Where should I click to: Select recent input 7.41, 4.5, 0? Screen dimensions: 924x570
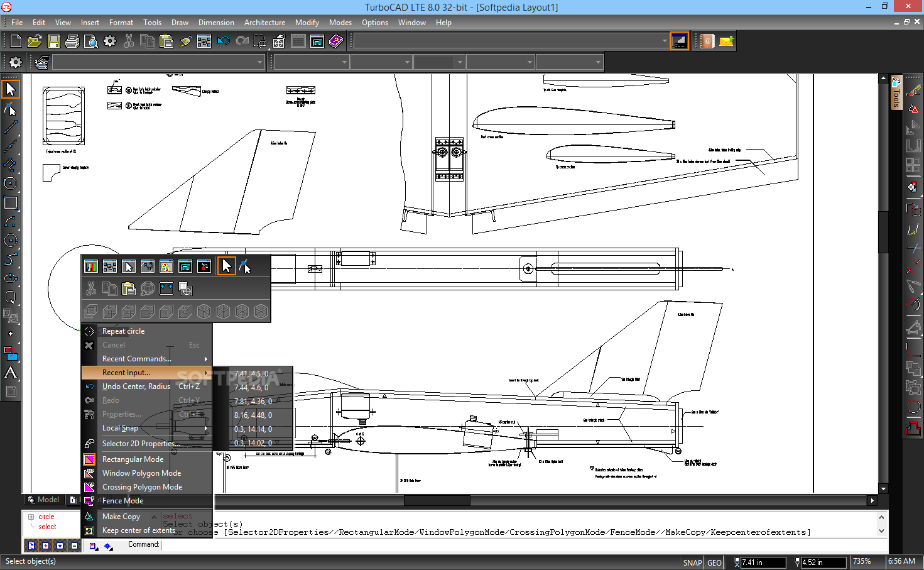(x=253, y=374)
